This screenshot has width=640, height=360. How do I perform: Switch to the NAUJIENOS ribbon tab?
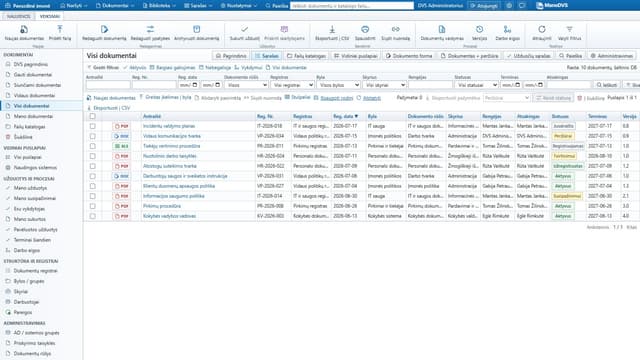(18, 16)
